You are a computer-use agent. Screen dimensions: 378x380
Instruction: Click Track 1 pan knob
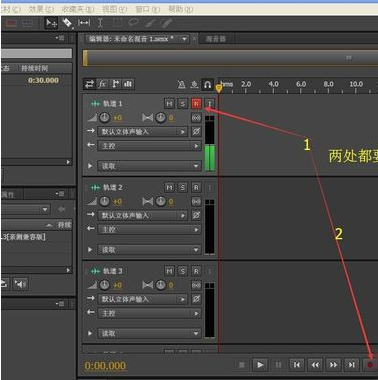tap(161, 117)
